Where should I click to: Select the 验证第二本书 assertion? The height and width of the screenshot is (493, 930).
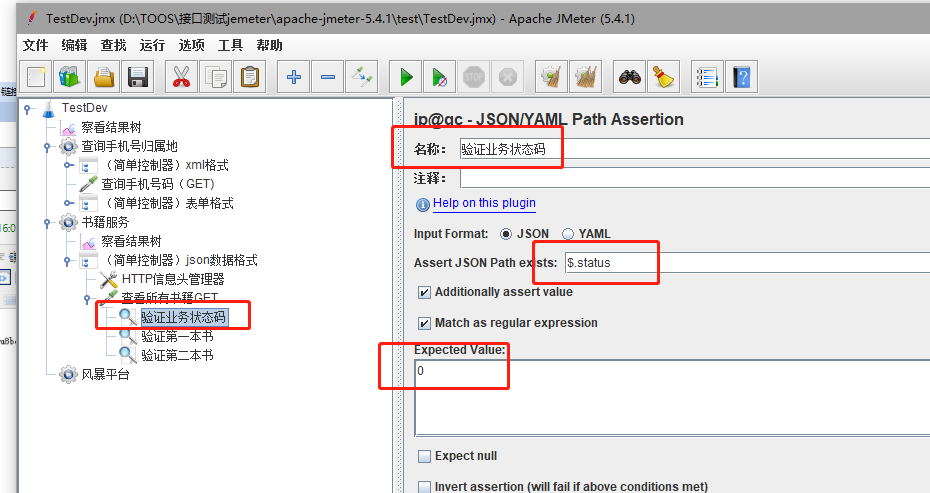click(x=177, y=355)
